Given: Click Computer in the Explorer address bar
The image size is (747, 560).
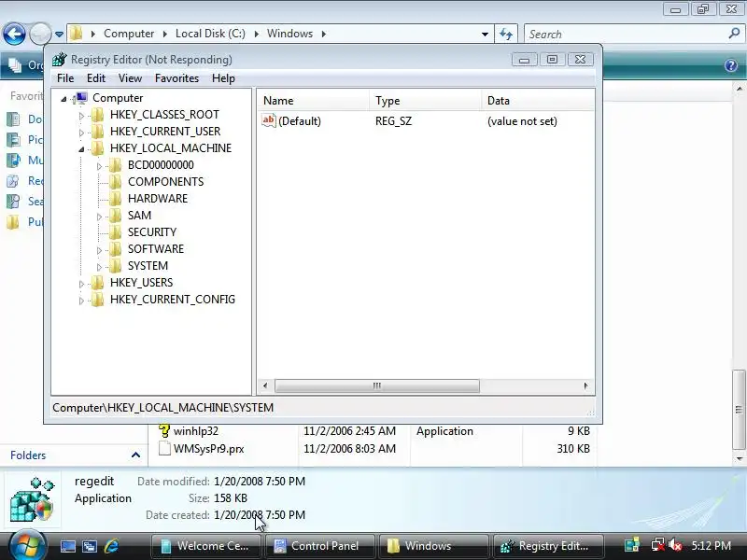Looking at the screenshot, I should coord(129,34).
